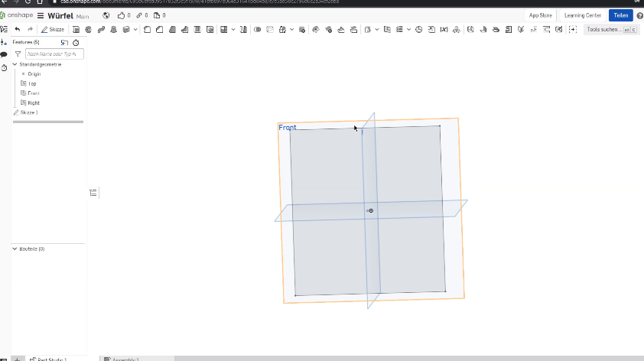Image resolution: width=644 pixels, height=361 pixels.
Task: Click the globe icon beside Main
Action: 106,15
